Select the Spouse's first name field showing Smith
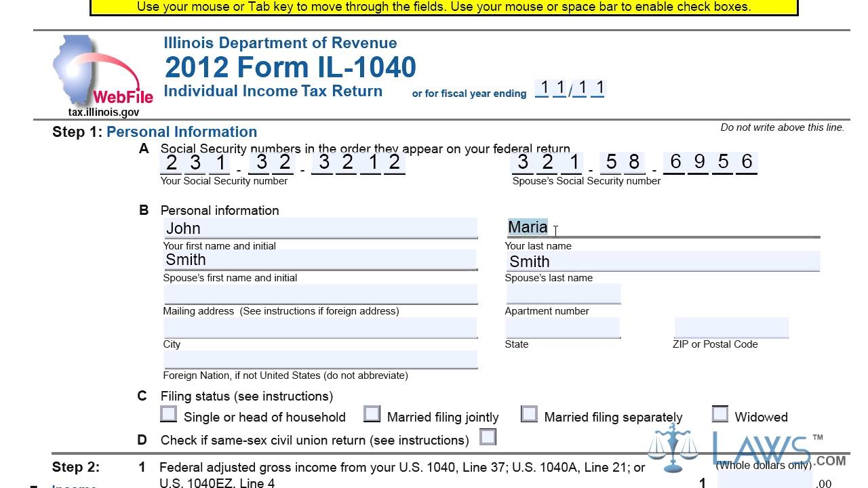The image size is (868, 488). point(320,260)
